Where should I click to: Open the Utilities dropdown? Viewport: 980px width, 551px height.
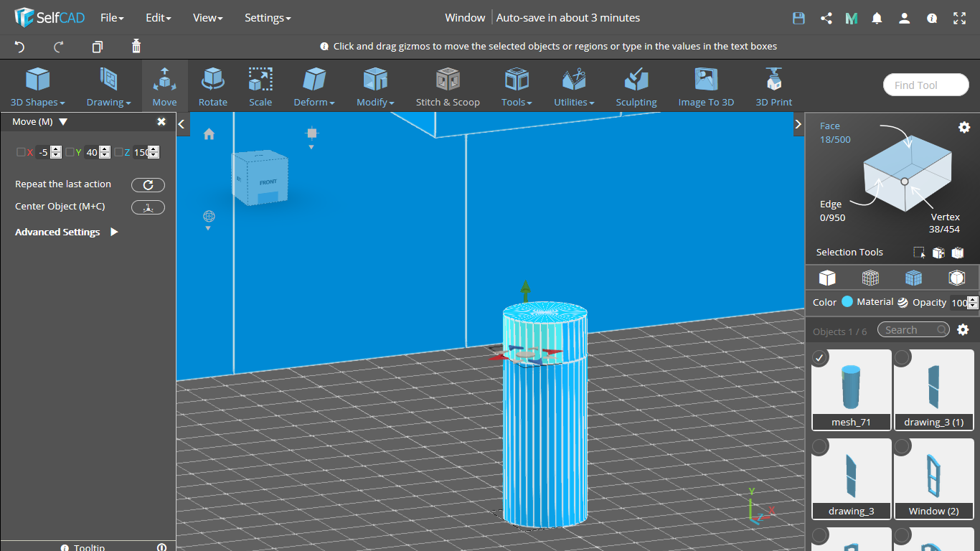click(574, 86)
